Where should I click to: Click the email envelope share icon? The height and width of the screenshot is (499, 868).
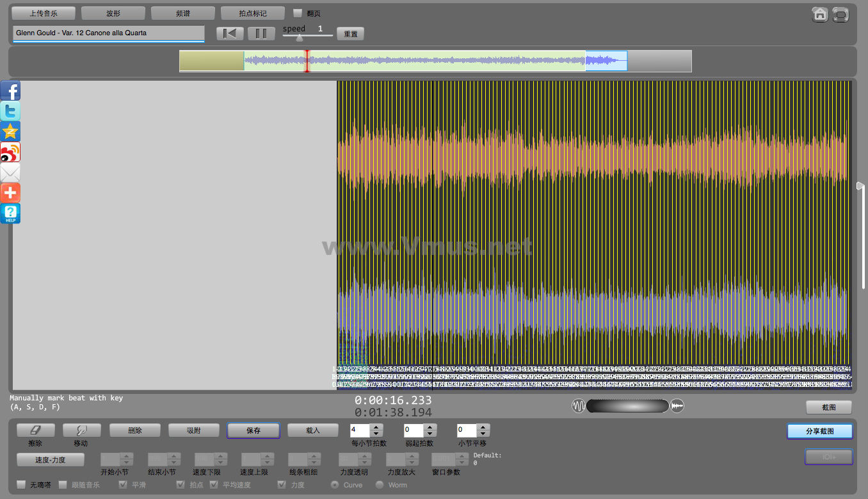10,173
